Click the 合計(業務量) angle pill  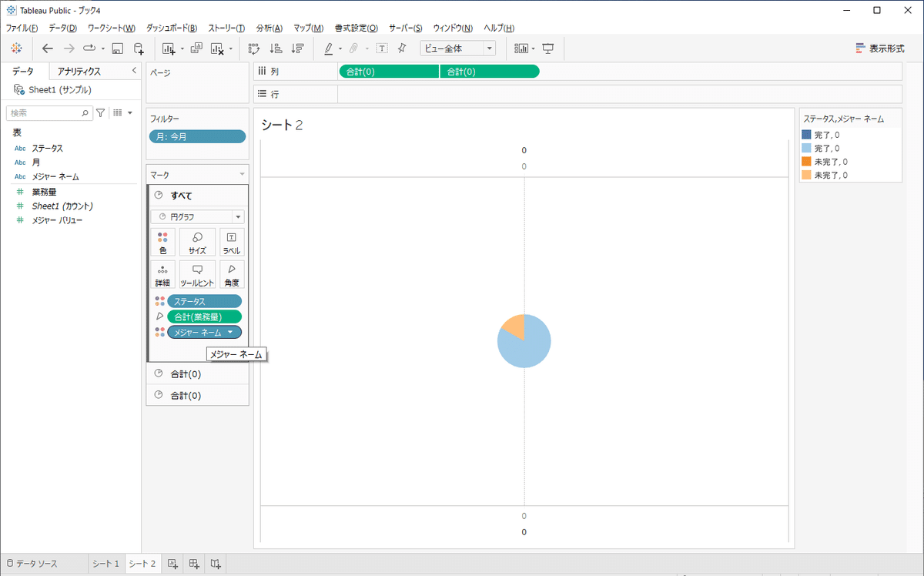pyautogui.click(x=204, y=316)
